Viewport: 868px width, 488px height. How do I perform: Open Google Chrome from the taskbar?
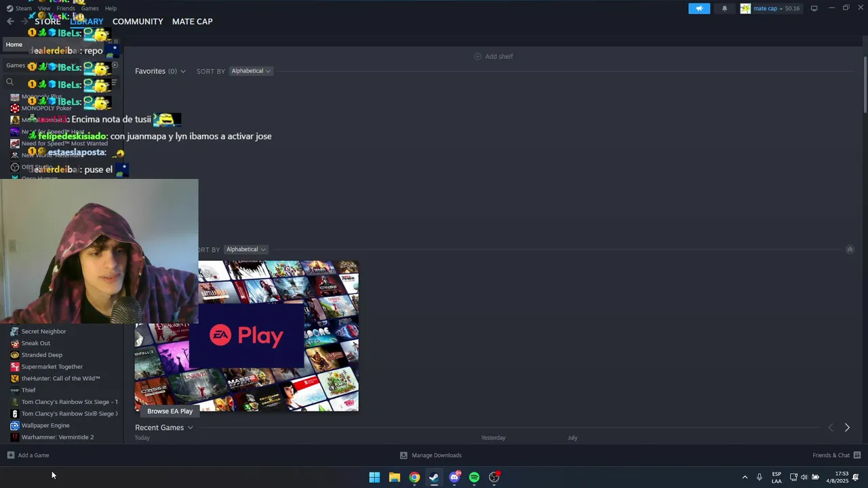414,477
